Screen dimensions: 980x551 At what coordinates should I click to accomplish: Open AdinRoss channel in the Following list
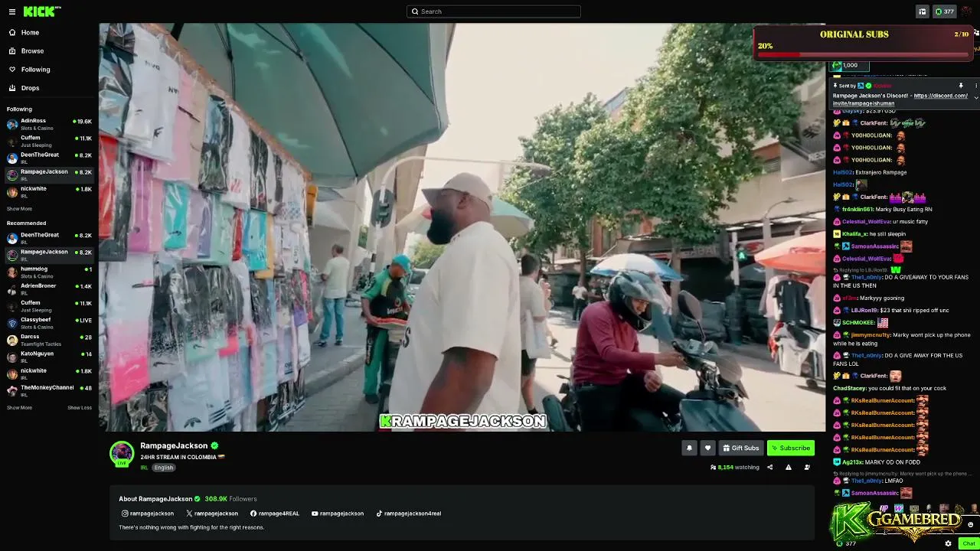click(x=49, y=124)
